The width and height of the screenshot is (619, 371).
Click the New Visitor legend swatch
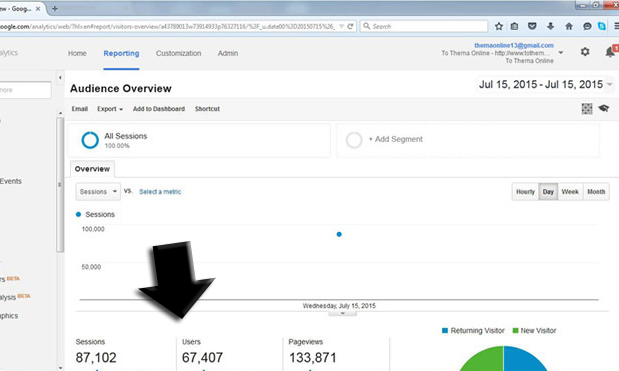pos(515,331)
